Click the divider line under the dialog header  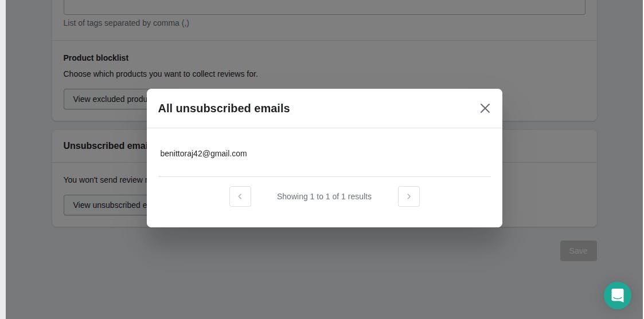click(x=324, y=128)
